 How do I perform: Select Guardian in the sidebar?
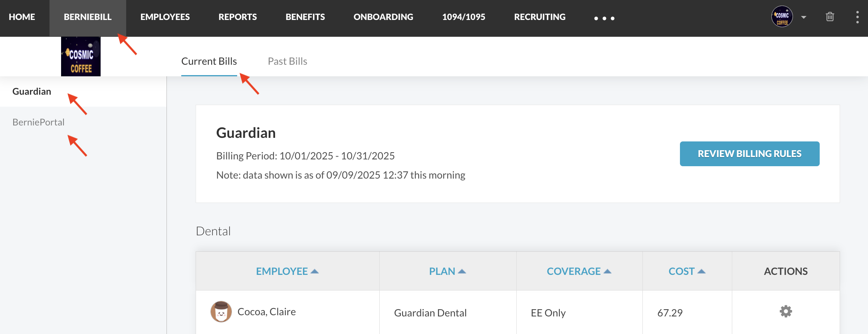83,91
